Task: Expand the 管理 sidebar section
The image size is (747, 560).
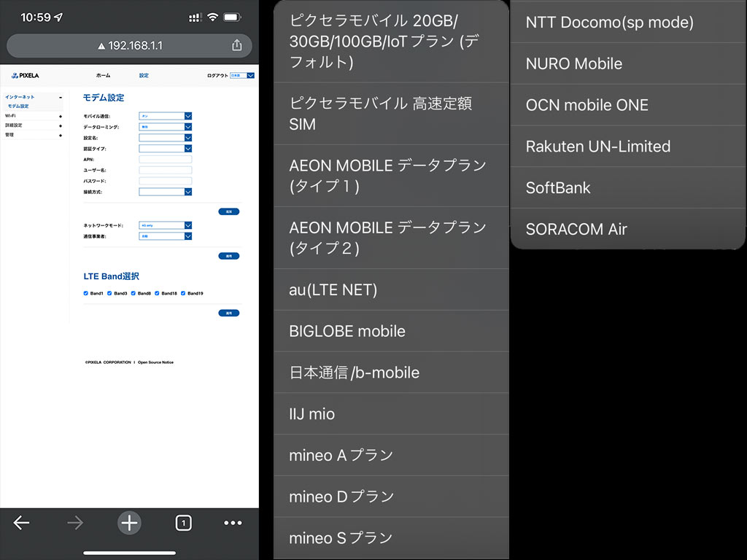Action: click(61, 135)
